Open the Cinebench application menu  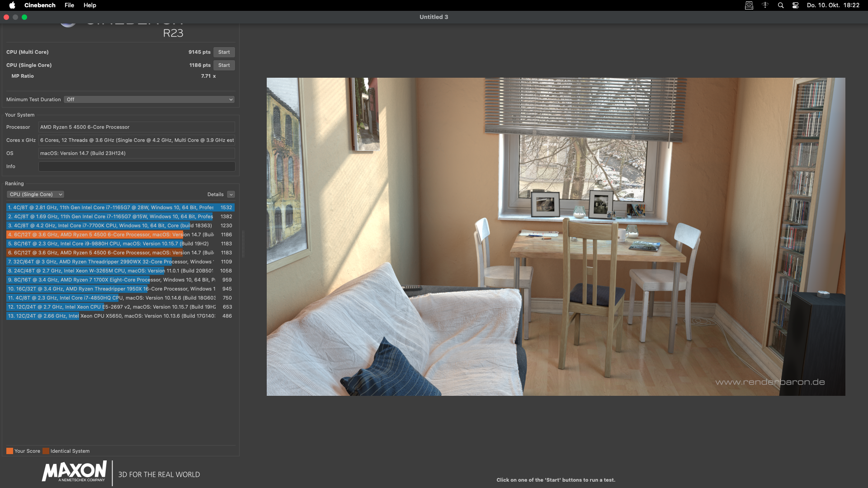(x=40, y=5)
